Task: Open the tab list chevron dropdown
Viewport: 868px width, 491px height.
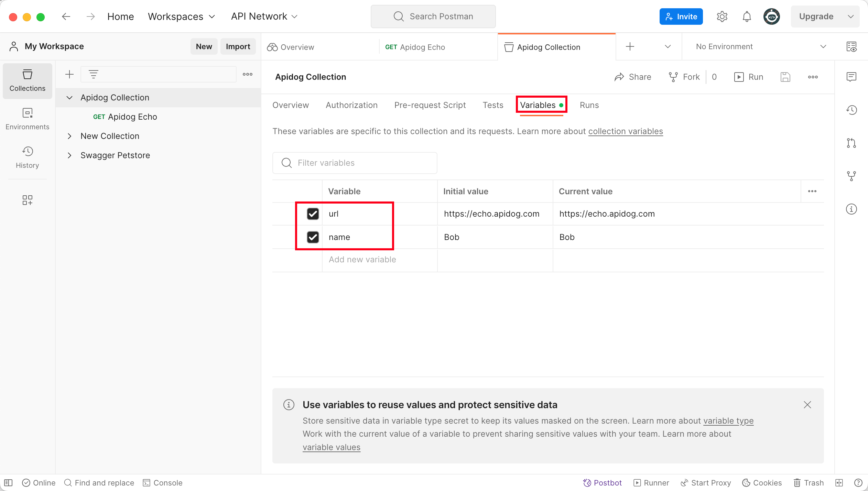Action: point(668,46)
